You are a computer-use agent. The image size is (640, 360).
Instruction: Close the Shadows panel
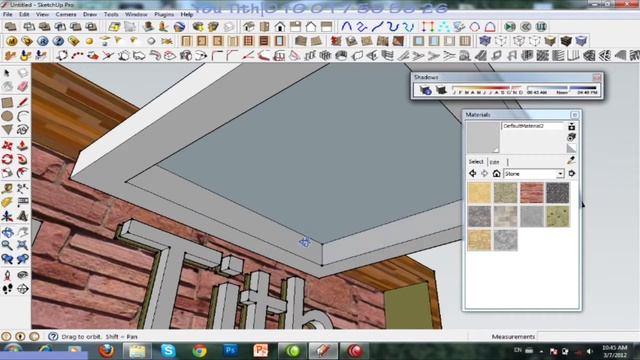[x=597, y=77]
